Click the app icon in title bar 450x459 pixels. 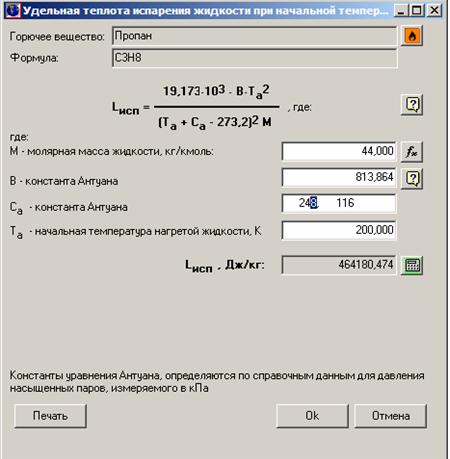pyautogui.click(x=13, y=10)
